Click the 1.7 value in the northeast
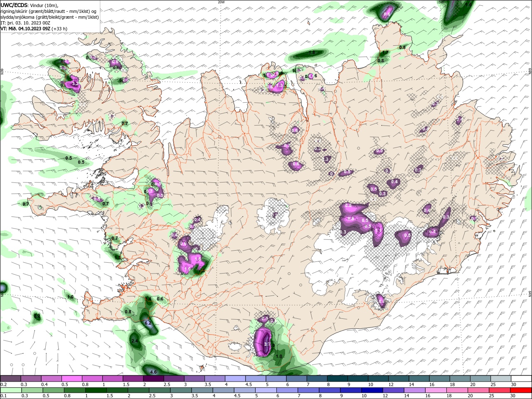The image size is (532, 399). click(x=385, y=53)
